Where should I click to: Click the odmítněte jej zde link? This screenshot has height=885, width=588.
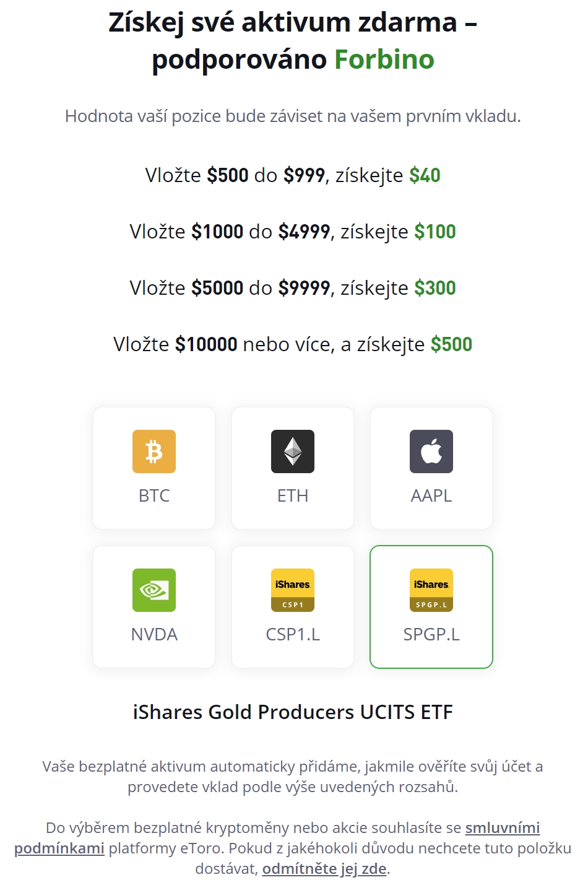coord(324,869)
